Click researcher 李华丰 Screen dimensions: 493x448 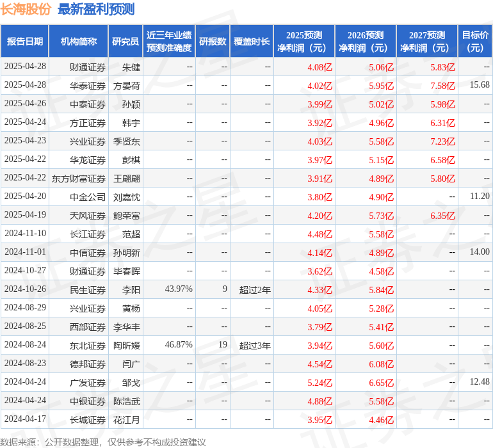point(127,326)
